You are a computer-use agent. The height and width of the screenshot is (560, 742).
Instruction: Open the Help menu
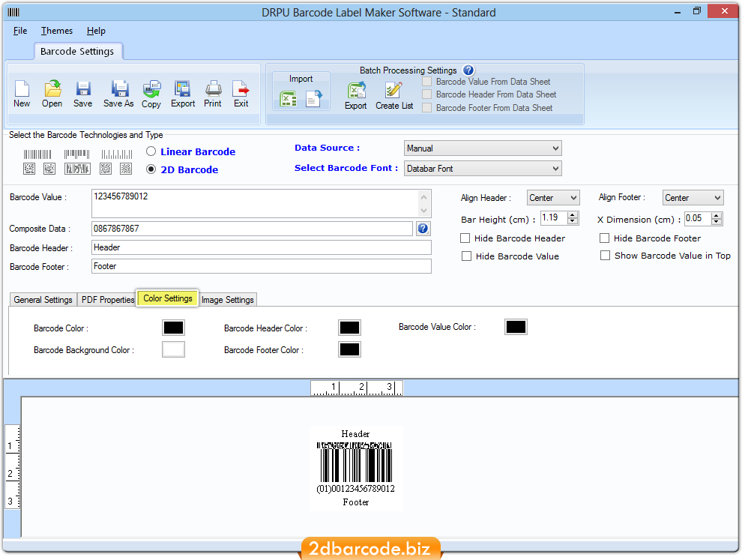click(96, 31)
